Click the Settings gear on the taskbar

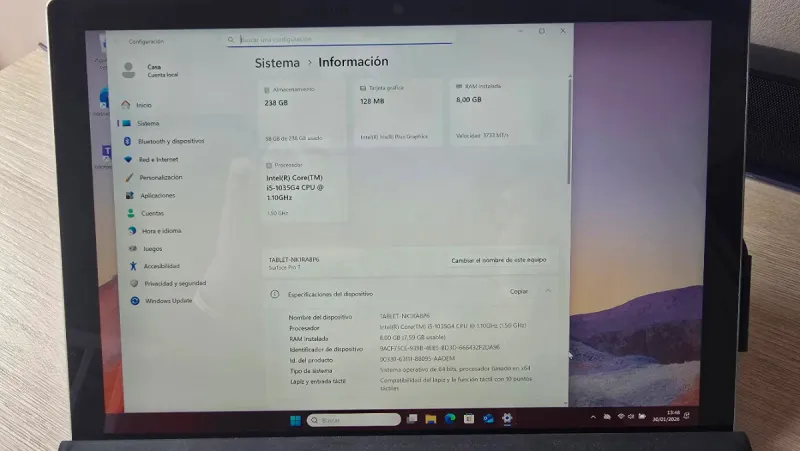507,418
